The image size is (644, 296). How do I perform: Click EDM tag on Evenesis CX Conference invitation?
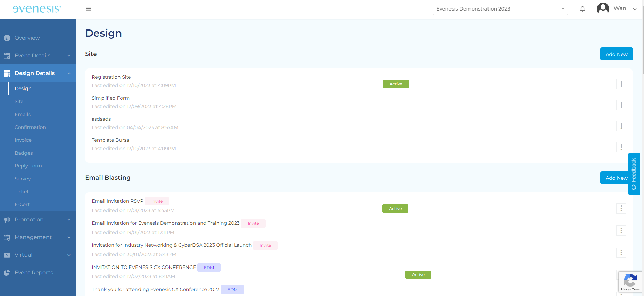point(209,268)
